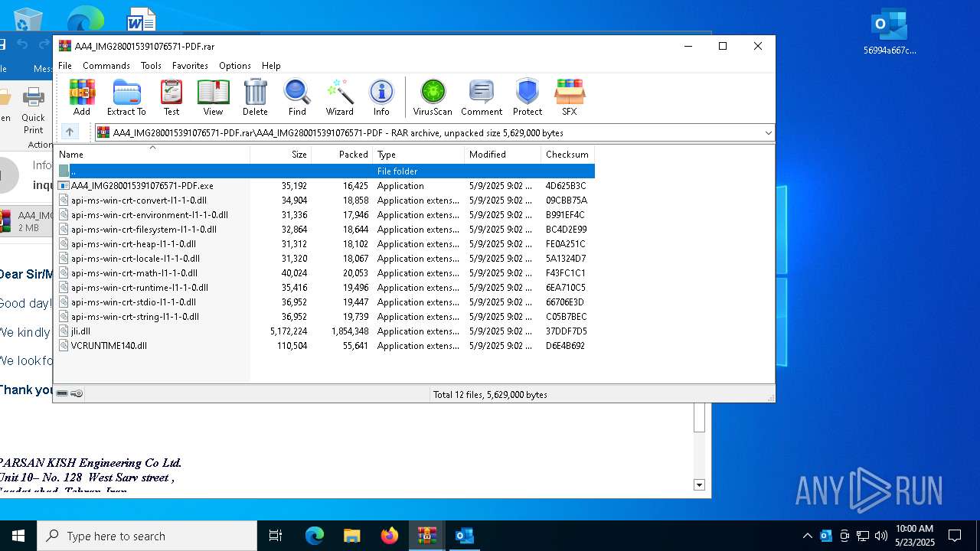
Task: Switch to Outlook in the taskbar
Action: click(x=465, y=536)
